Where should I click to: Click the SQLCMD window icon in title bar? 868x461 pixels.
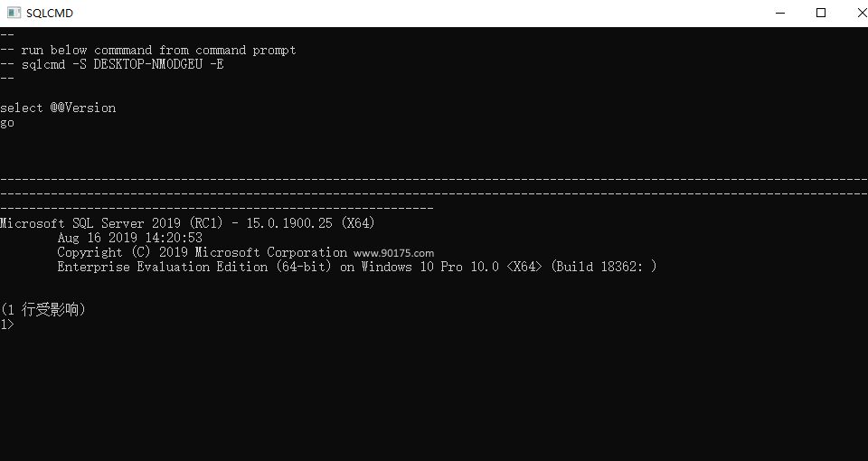[x=14, y=13]
